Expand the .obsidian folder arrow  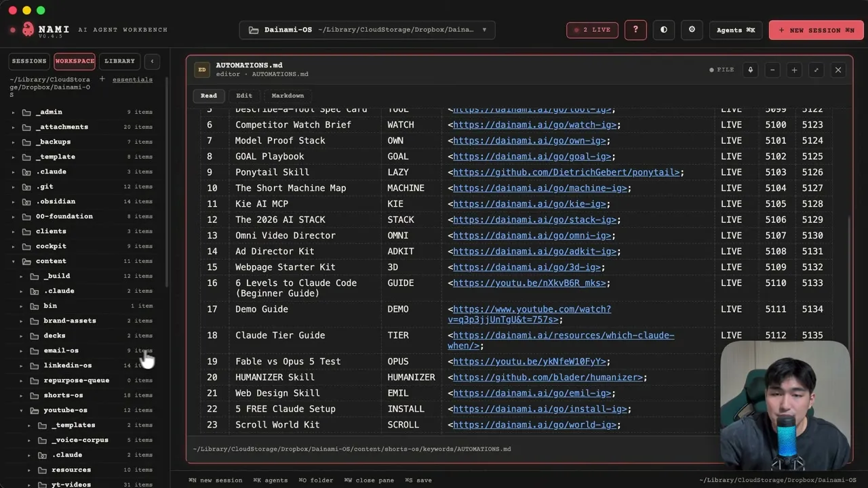point(13,201)
